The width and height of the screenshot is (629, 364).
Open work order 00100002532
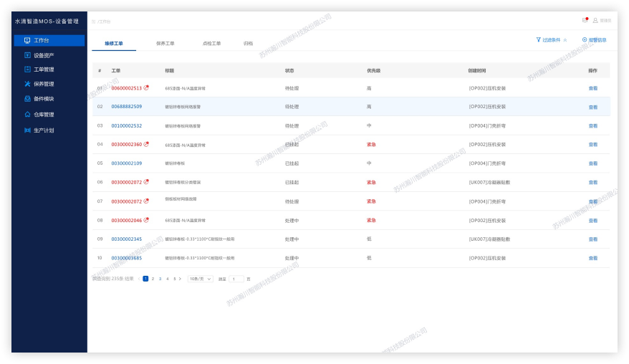click(x=127, y=125)
